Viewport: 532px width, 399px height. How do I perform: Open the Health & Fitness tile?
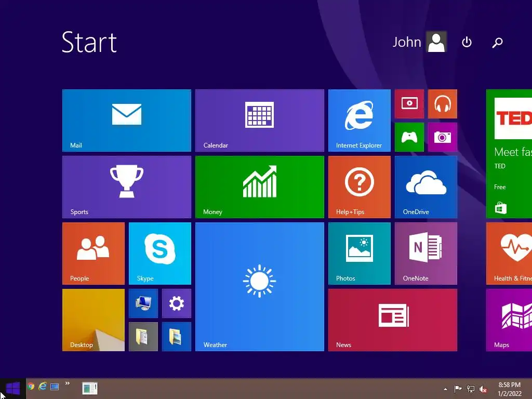pos(509,254)
